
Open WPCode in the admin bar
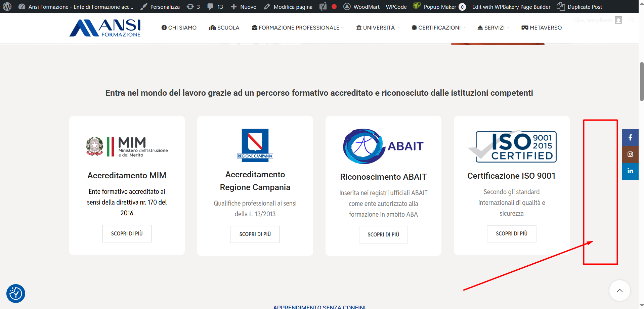click(x=396, y=7)
